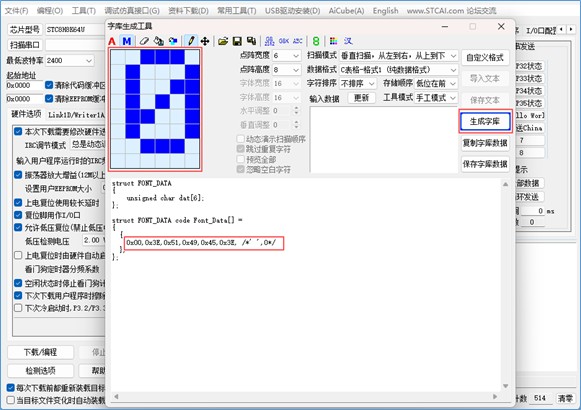Select 硬件选项 tab in main window
Viewport: 581px width, 410px height.
point(26,114)
